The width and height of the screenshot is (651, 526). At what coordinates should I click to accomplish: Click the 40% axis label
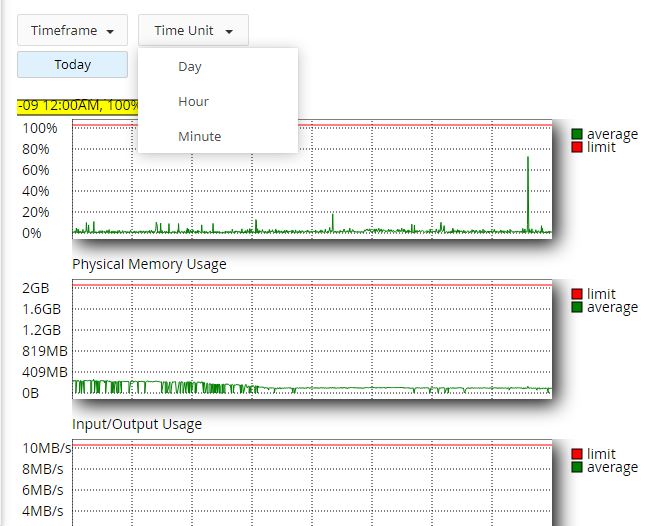(36, 191)
